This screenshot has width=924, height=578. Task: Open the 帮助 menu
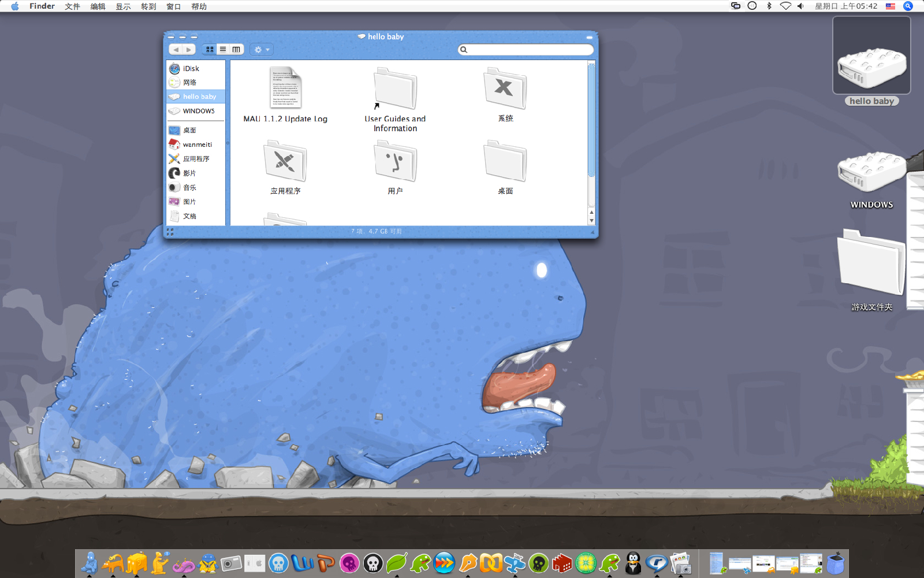(199, 6)
